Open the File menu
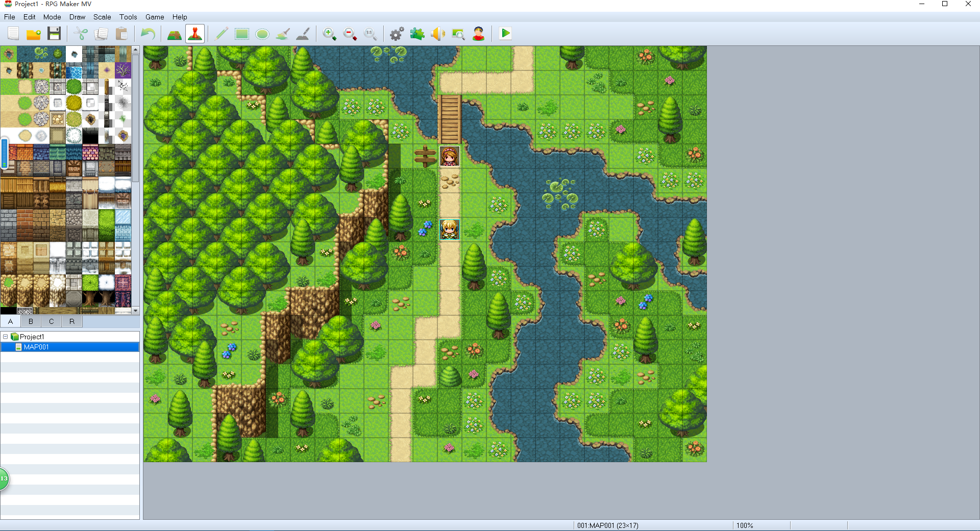 click(10, 17)
